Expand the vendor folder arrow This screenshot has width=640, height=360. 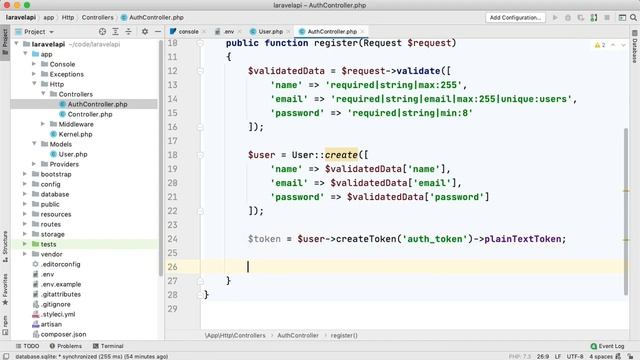coord(25,254)
